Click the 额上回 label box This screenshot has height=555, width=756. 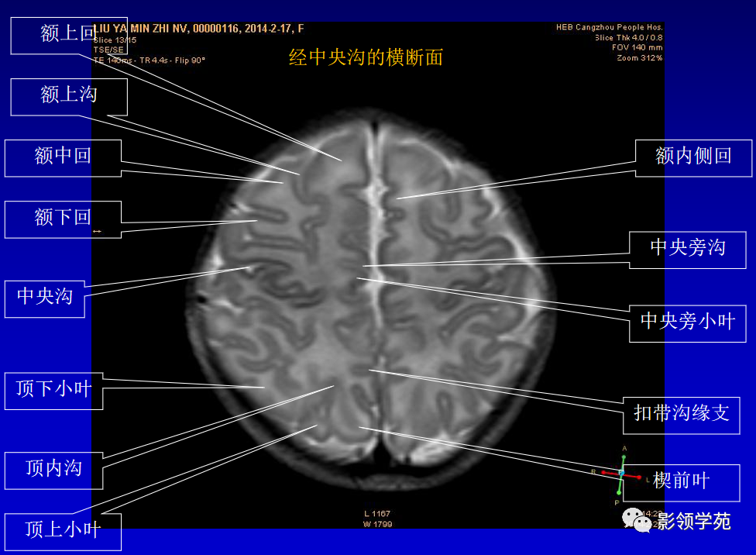[x=69, y=35]
